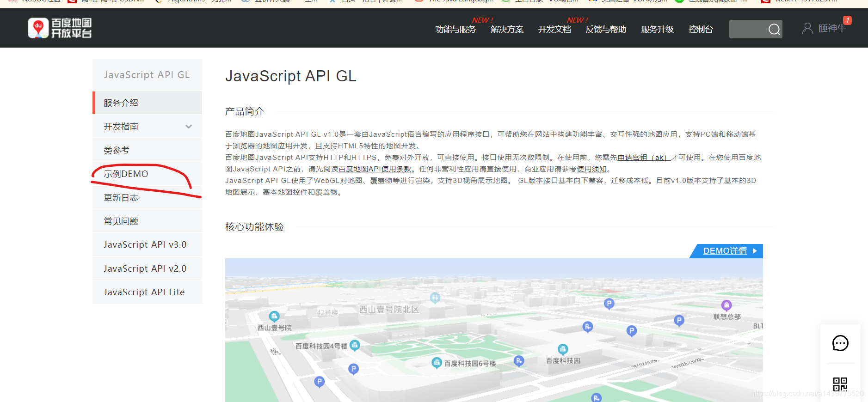
Task: Open 示例DEMO in the sidebar
Action: click(x=147, y=174)
